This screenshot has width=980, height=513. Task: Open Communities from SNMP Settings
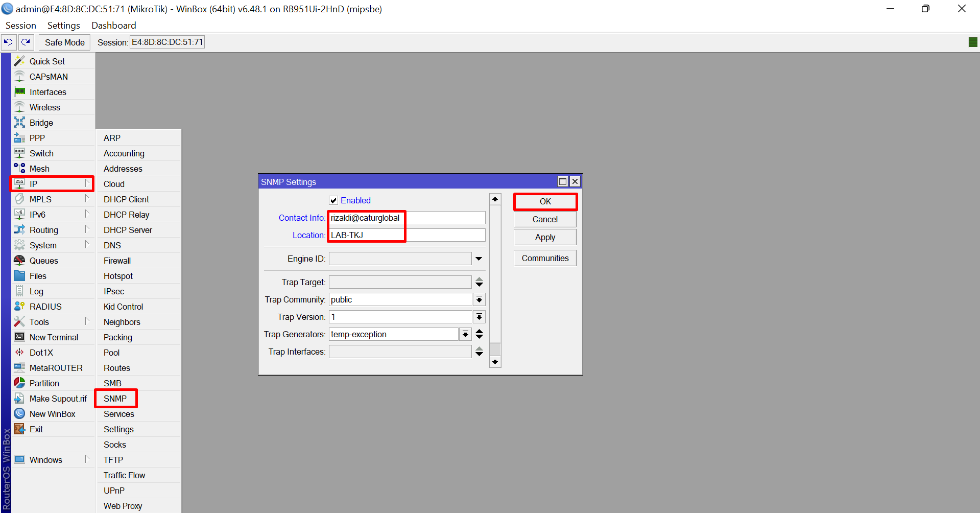click(545, 258)
